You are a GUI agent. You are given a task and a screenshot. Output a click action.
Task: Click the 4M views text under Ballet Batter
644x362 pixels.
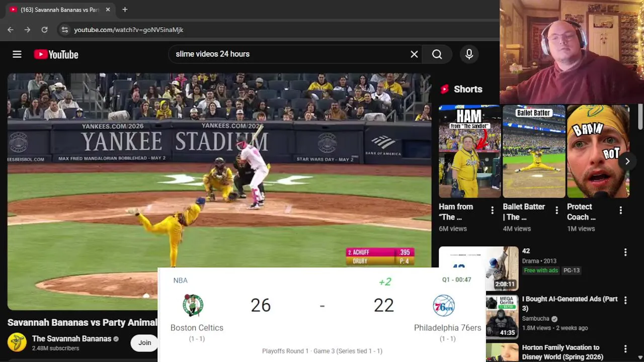517,229
